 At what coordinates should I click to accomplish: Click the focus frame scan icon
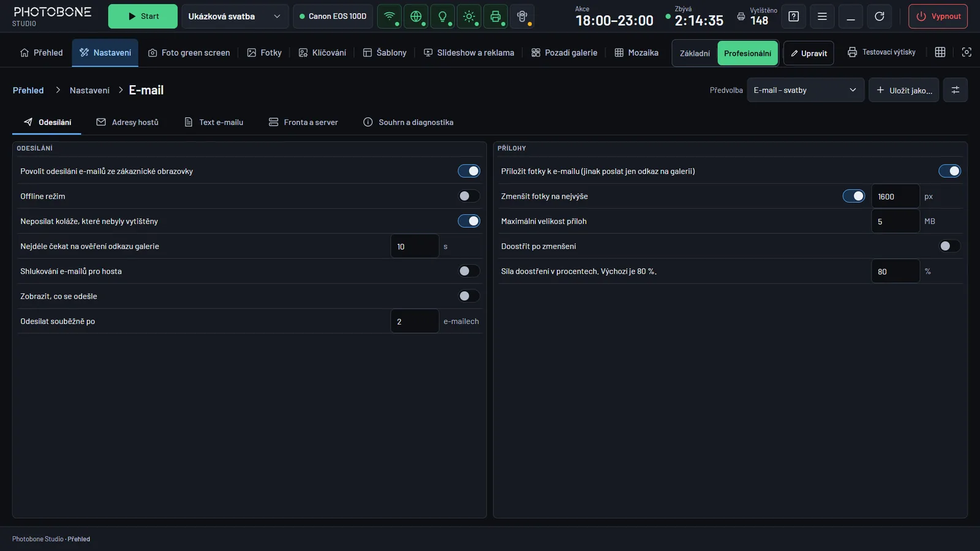pos(967,52)
